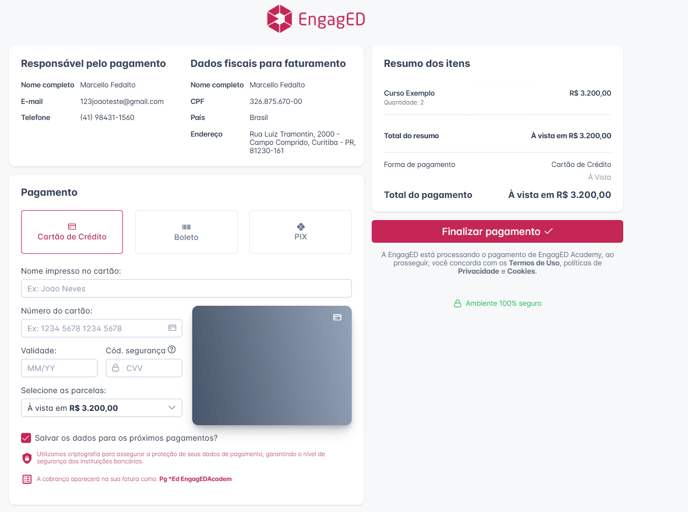This screenshot has width=688, height=512.
Task: Click the name printed on card field
Action: pos(186,289)
